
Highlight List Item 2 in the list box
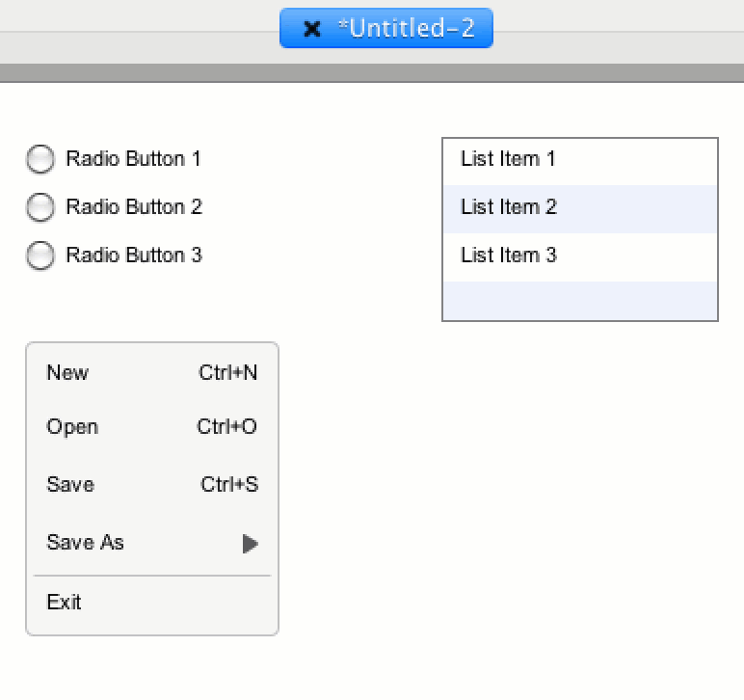point(508,207)
